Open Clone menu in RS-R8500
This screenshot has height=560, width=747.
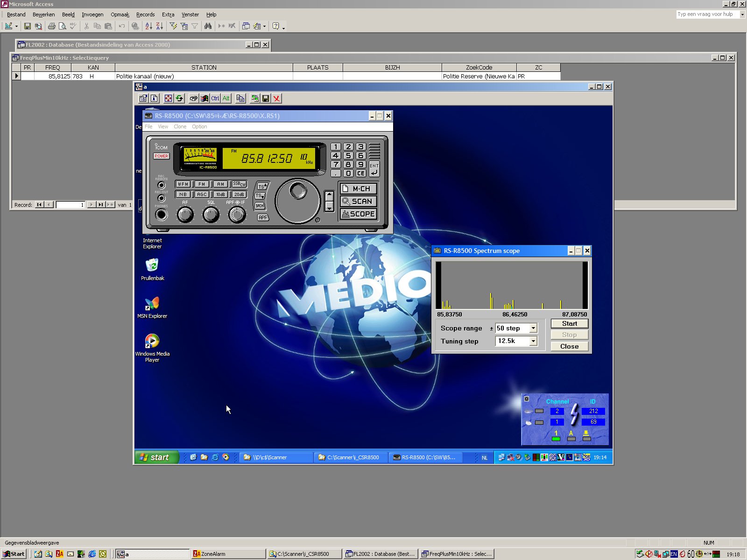[x=180, y=127]
